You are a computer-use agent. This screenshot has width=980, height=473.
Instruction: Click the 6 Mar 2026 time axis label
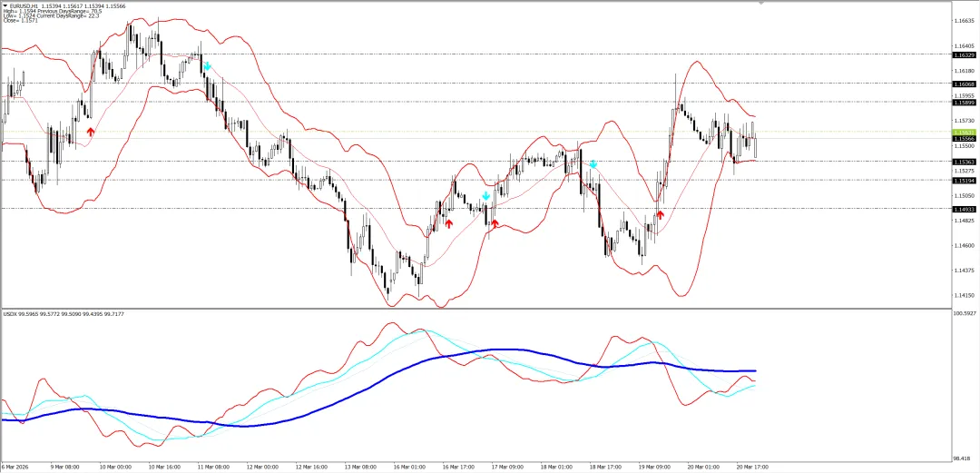tap(15, 467)
